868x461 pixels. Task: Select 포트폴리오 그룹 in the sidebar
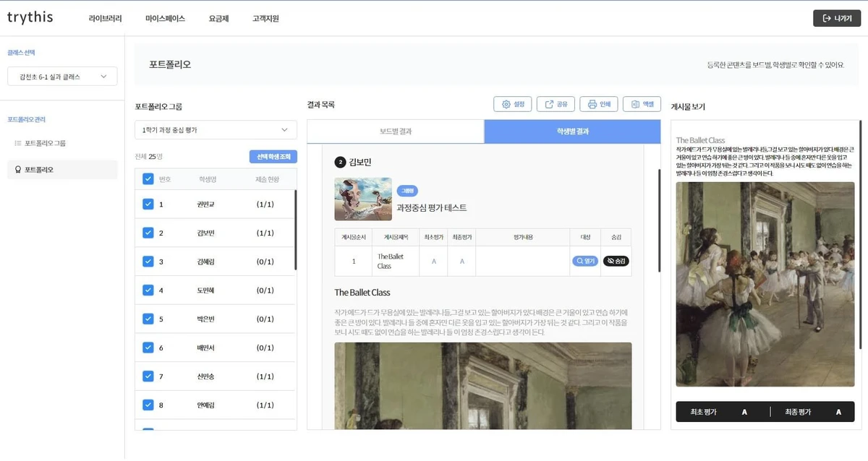point(45,143)
